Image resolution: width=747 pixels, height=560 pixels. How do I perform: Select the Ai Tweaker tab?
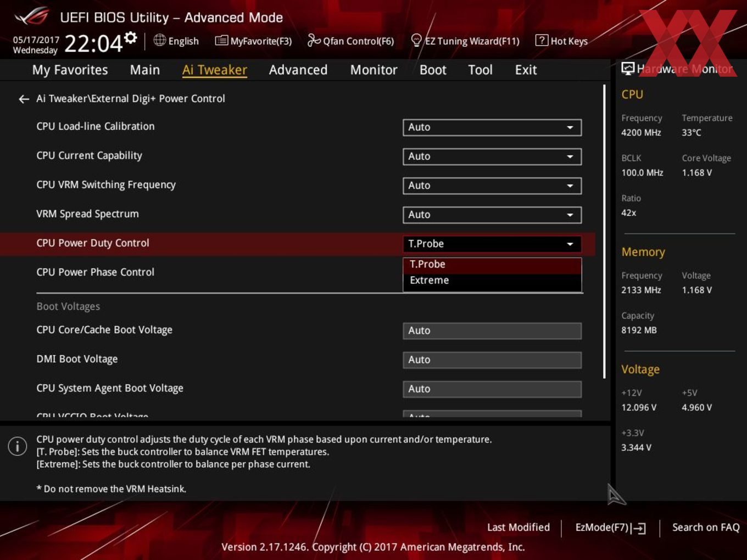pyautogui.click(x=215, y=70)
